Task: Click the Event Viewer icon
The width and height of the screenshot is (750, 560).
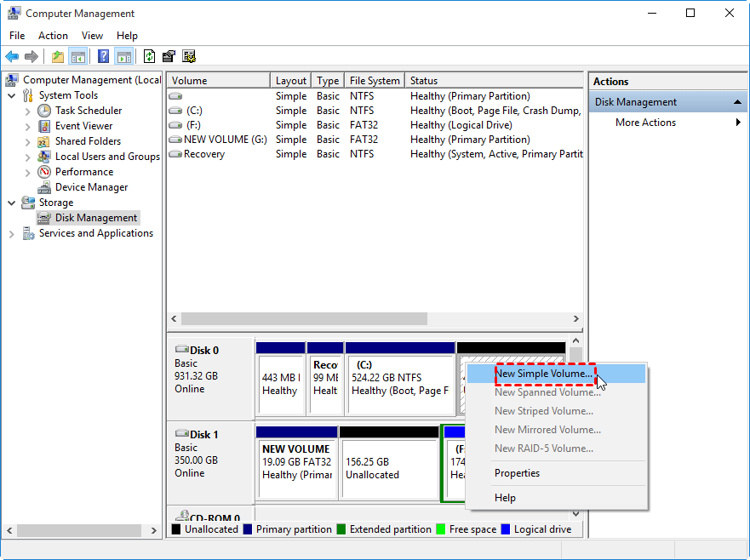Action: pos(44,126)
